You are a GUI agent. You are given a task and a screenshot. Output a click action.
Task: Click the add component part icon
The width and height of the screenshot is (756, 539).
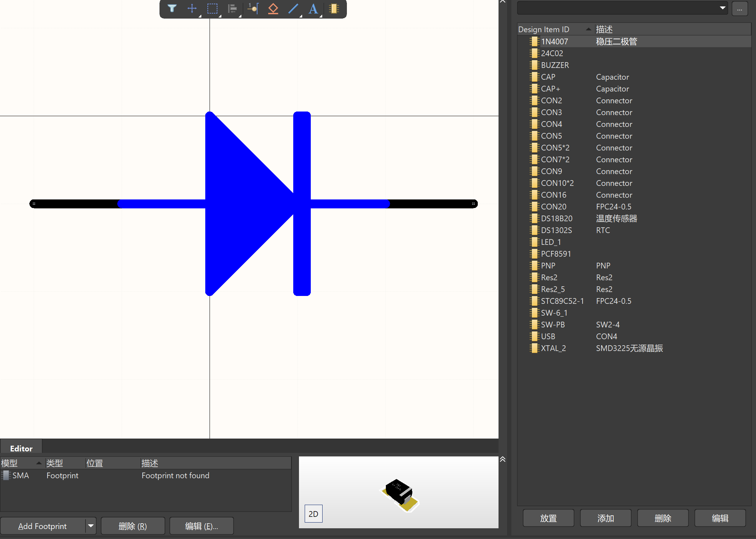pos(334,9)
